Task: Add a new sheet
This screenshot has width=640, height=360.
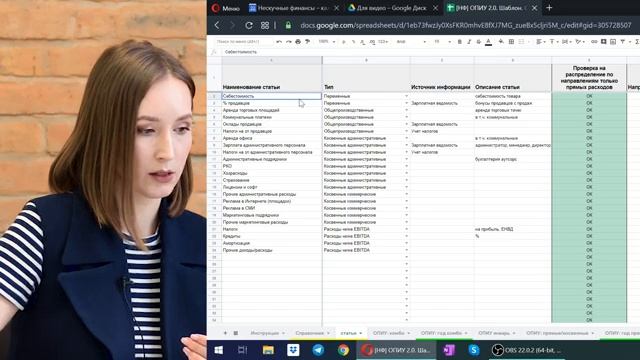Action: tap(225, 333)
